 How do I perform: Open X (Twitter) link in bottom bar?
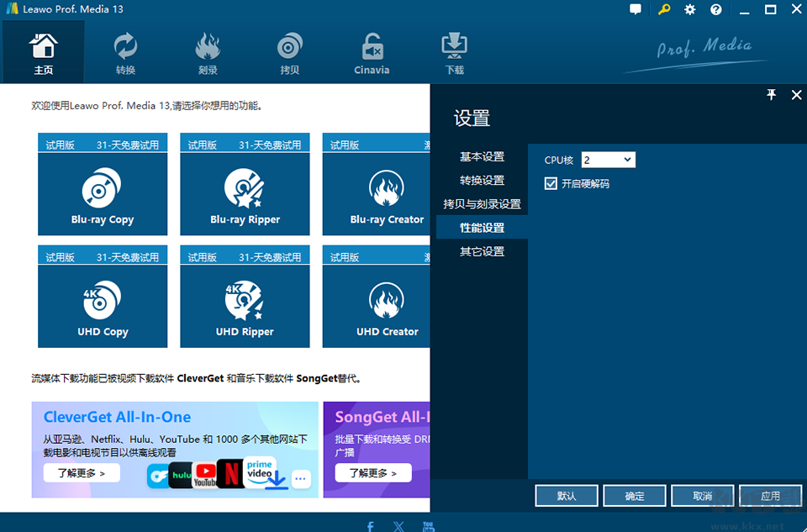[398, 526]
